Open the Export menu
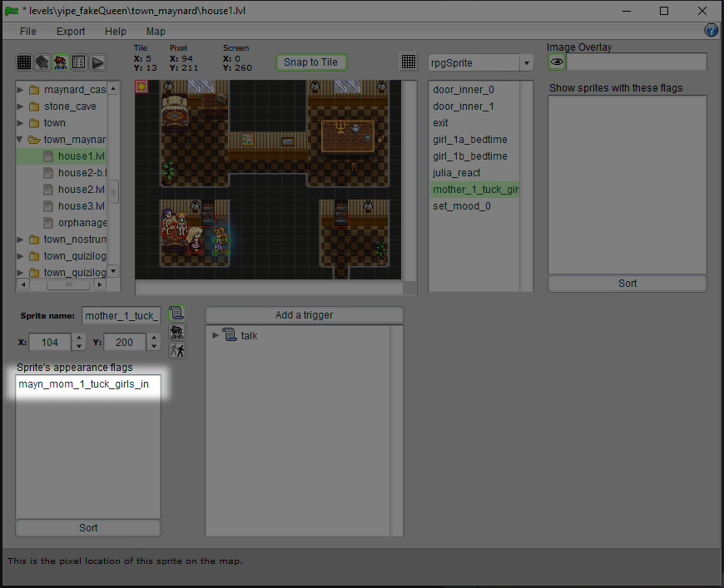The width and height of the screenshot is (724, 588). (x=71, y=32)
